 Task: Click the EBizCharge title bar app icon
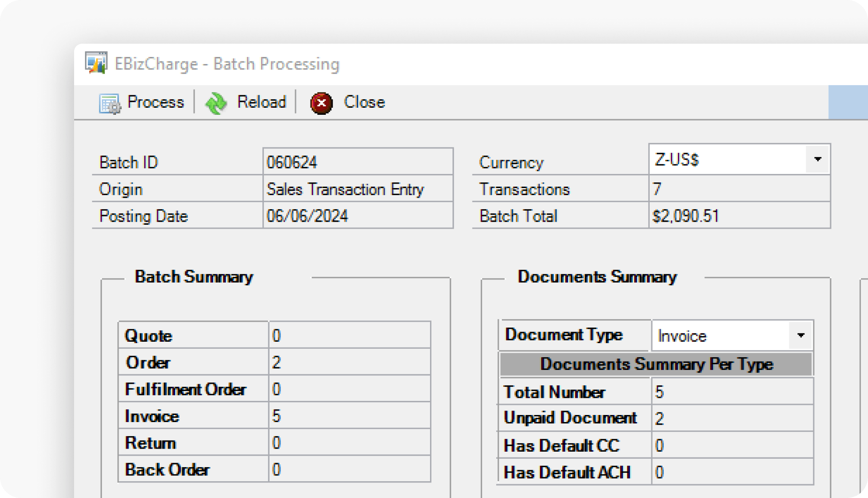[96, 63]
